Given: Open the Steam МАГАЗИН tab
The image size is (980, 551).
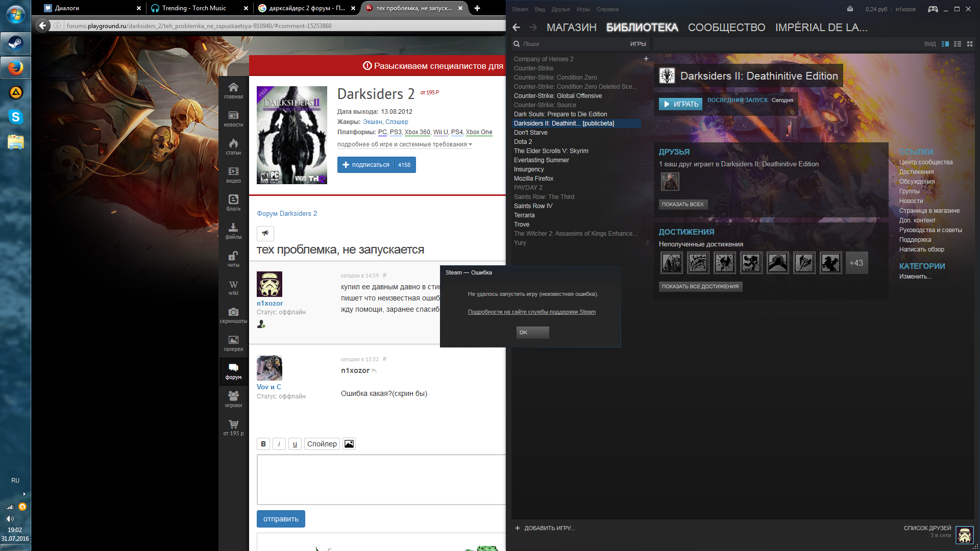Looking at the screenshot, I should point(571,28).
